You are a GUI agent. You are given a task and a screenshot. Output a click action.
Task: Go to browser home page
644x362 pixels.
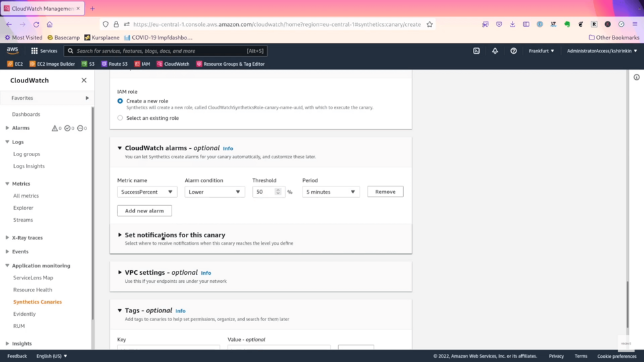coord(50,25)
